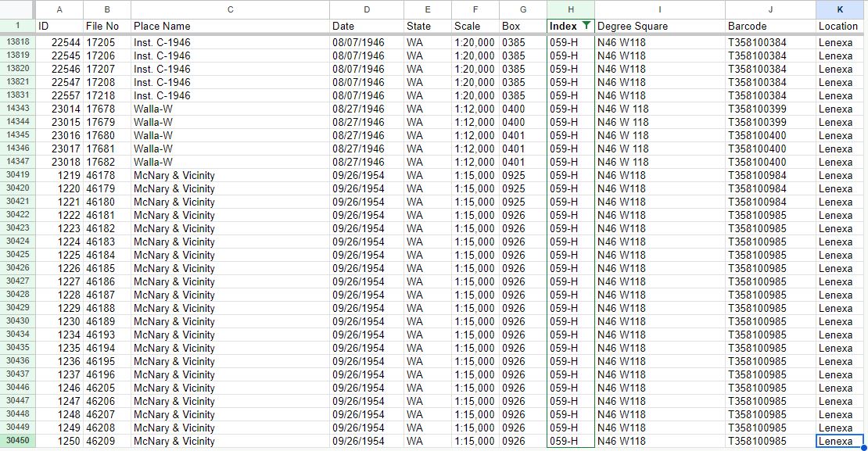The height and width of the screenshot is (451, 868).
Task: Select column C header
Action: point(230,9)
